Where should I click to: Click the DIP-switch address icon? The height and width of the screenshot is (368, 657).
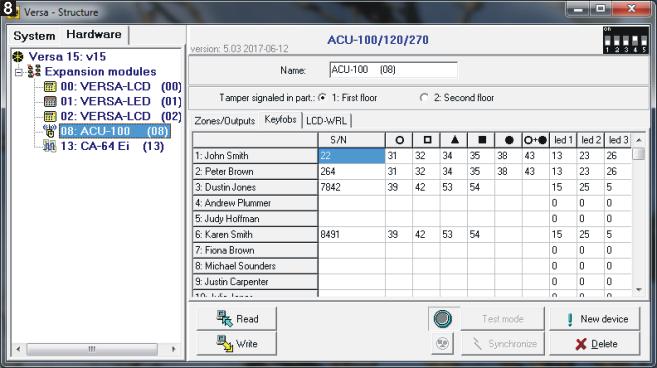pyautogui.click(x=626, y=40)
